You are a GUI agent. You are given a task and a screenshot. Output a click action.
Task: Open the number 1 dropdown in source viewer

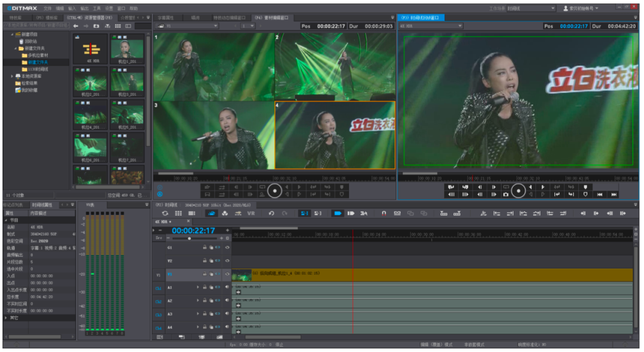pyautogui.click(x=247, y=26)
